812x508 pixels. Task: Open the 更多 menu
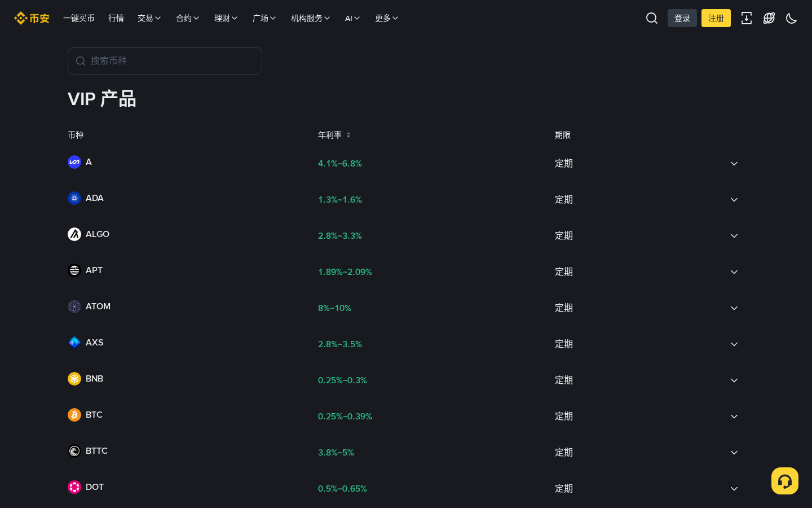(x=387, y=18)
